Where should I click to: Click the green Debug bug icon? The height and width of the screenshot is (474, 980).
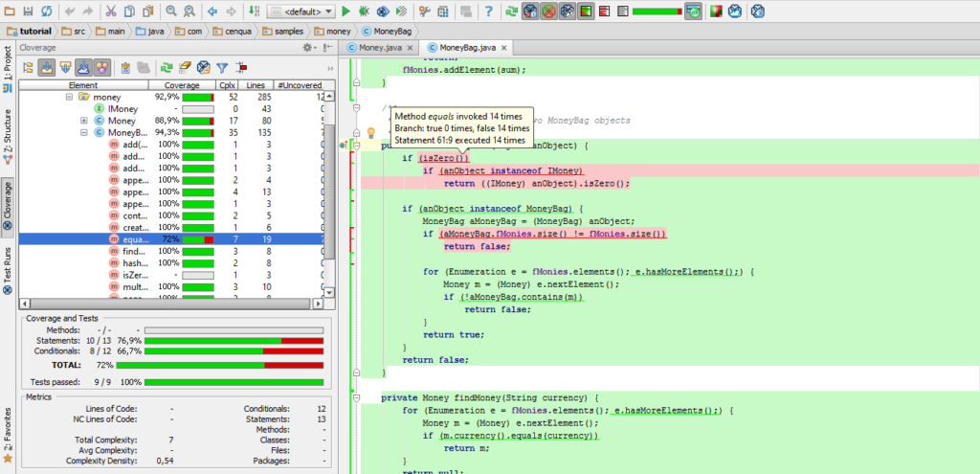point(365,11)
